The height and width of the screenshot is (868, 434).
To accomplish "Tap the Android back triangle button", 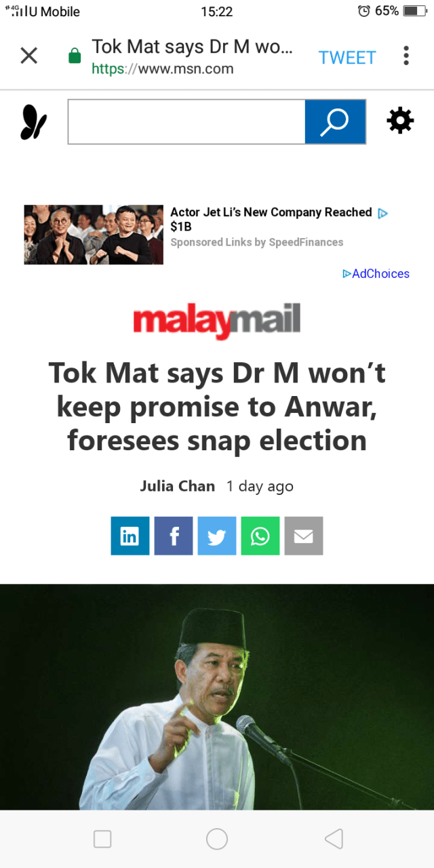I will [x=334, y=839].
